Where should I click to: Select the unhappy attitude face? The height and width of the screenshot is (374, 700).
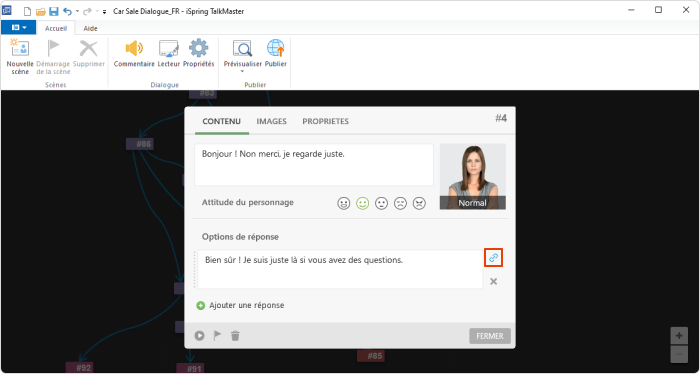(400, 204)
